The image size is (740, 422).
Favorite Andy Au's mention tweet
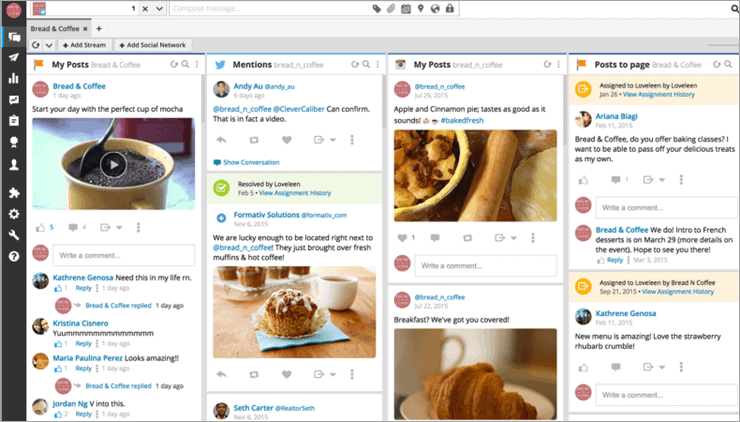(x=286, y=141)
